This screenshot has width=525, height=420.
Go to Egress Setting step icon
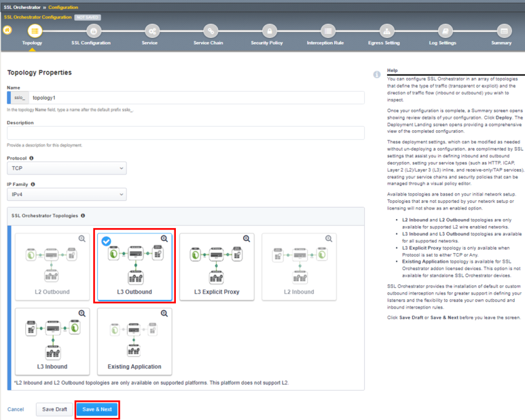pos(386,31)
